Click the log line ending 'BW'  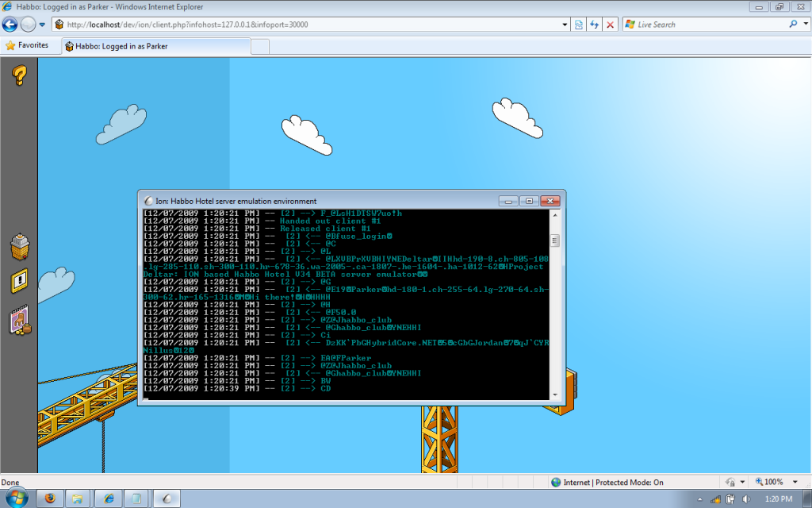(237, 381)
